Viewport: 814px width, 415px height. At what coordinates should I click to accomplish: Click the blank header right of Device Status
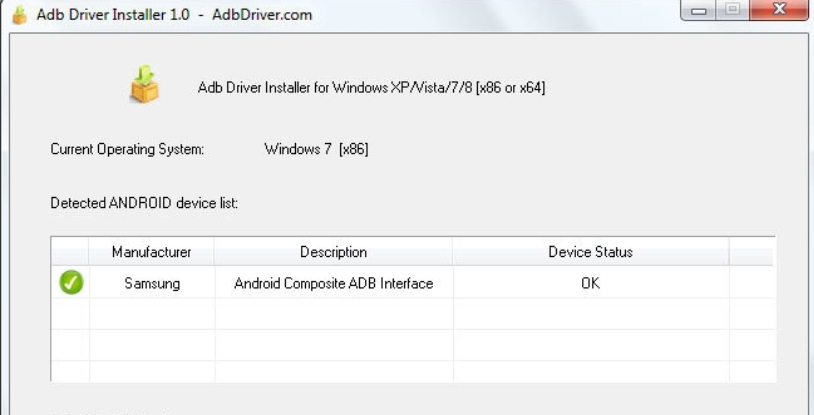tap(751, 252)
